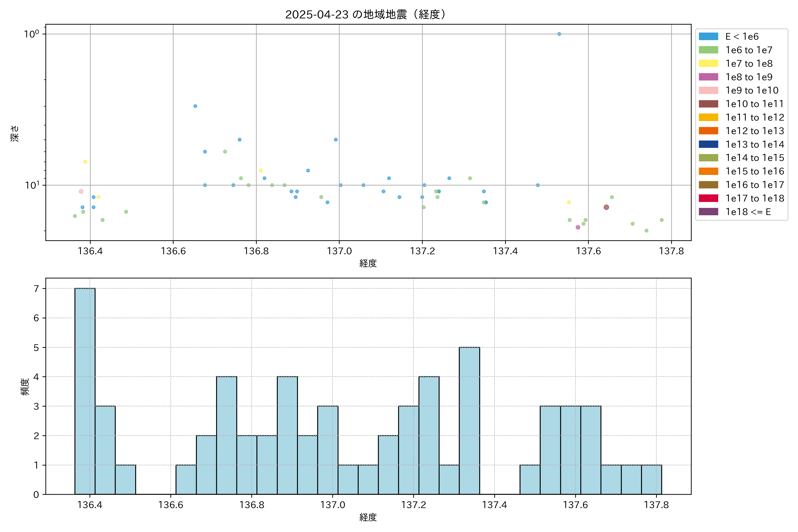798x532 pixels.
Task: Click the large brown scatter point near 137.65
Action: 606,207
